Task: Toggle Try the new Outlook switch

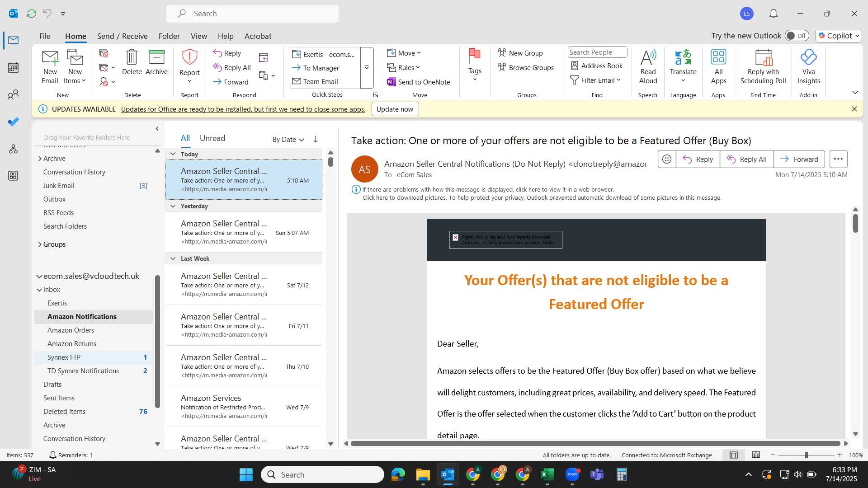Action: 797,36
